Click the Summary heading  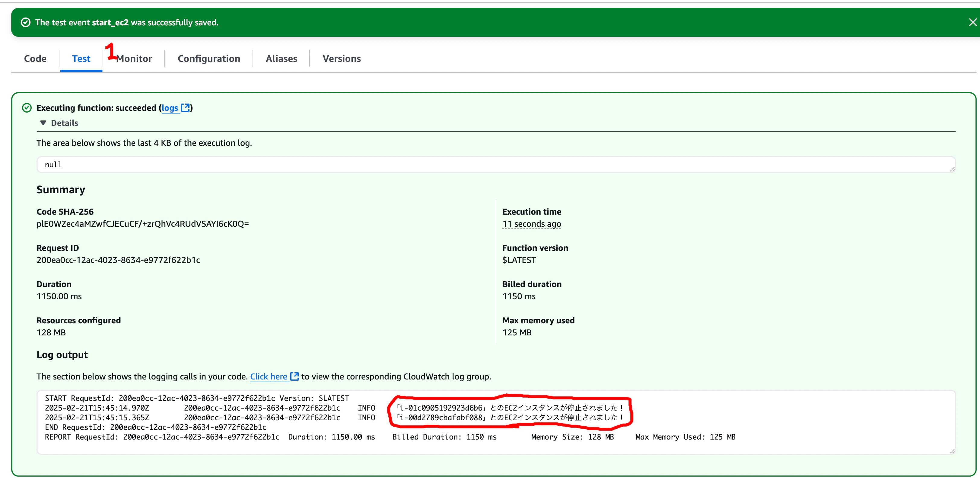[x=61, y=190]
